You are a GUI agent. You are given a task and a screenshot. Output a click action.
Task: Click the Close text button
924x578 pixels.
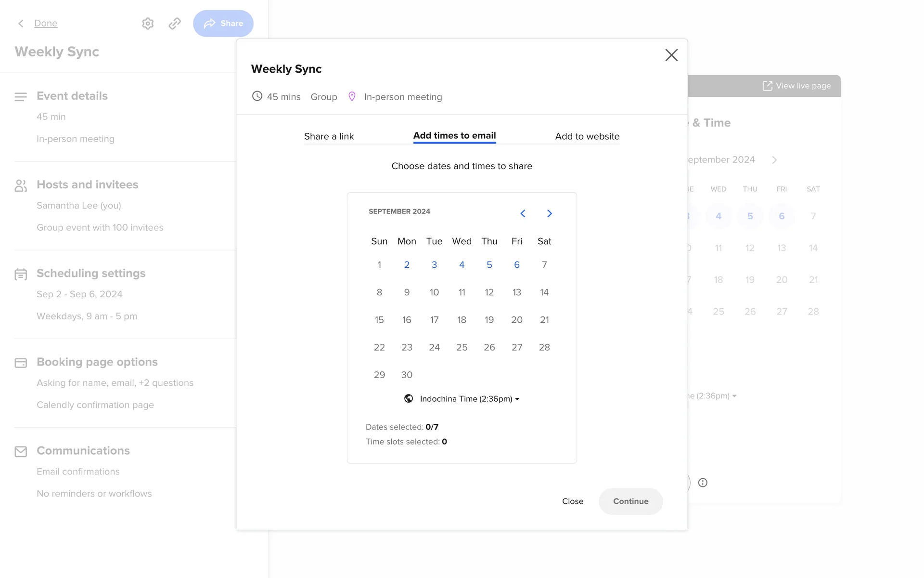pyautogui.click(x=572, y=501)
